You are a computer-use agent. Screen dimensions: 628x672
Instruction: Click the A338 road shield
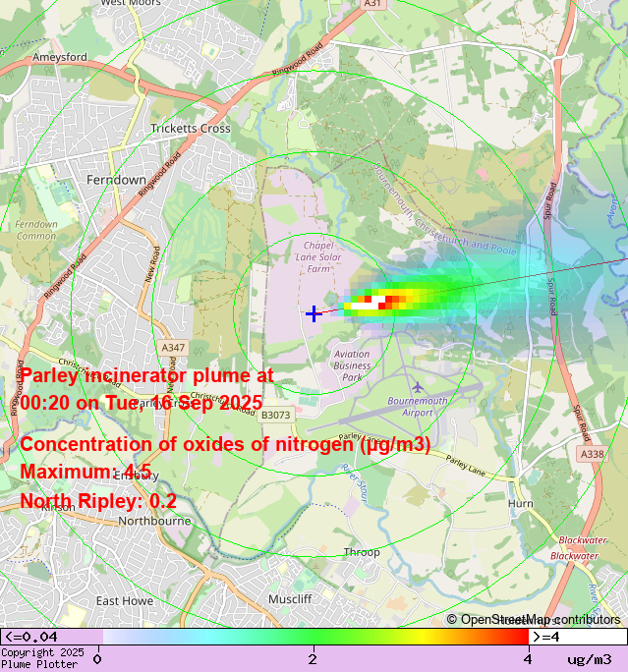[593, 454]
